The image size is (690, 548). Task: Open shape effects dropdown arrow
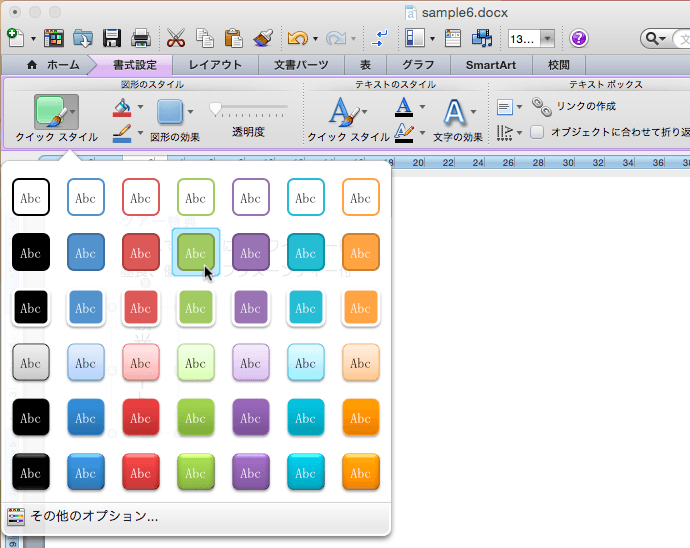click(191, 112)
